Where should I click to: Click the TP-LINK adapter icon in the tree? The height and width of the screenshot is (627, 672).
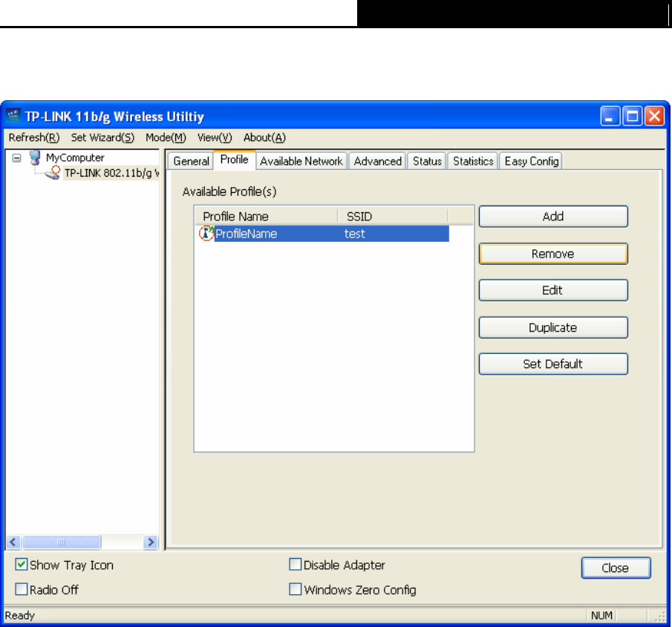coord(53,173)
